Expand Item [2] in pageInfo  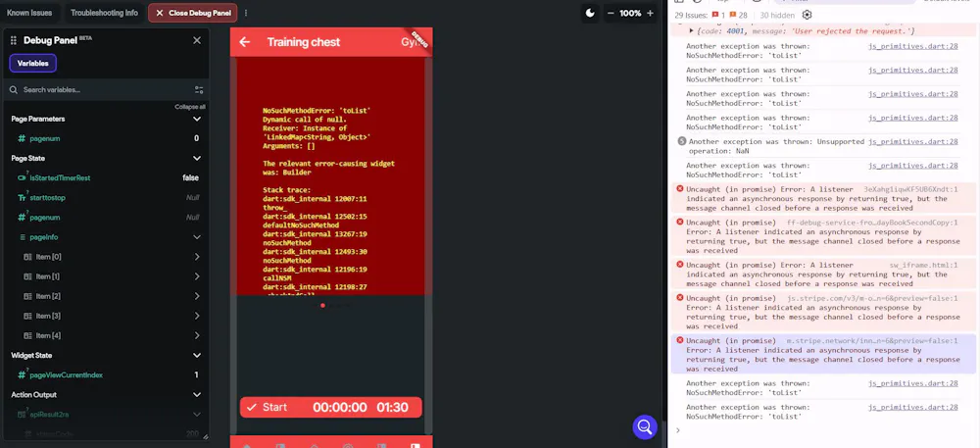197,296
